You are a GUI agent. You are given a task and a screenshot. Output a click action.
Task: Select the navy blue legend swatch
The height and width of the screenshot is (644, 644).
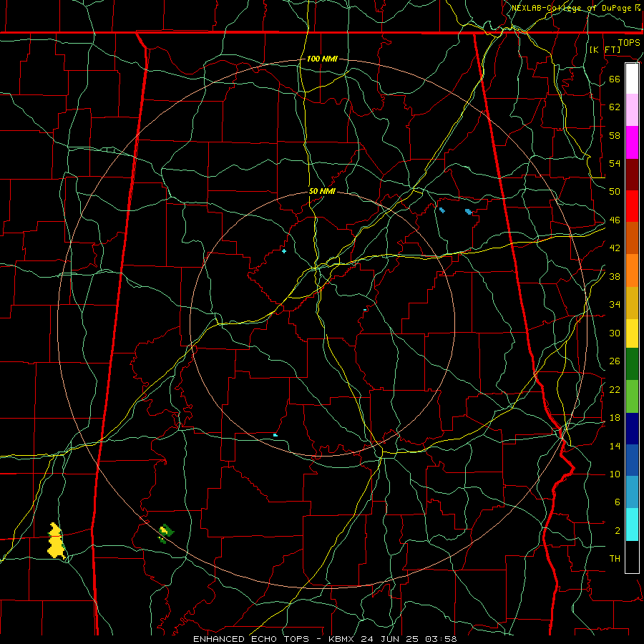632,429
